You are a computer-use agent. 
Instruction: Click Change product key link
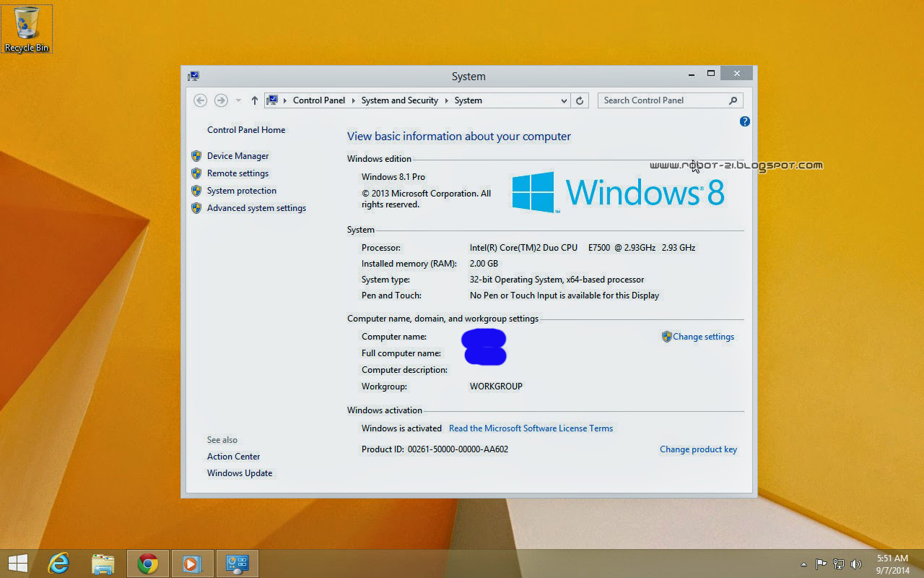tap(698, 449)
